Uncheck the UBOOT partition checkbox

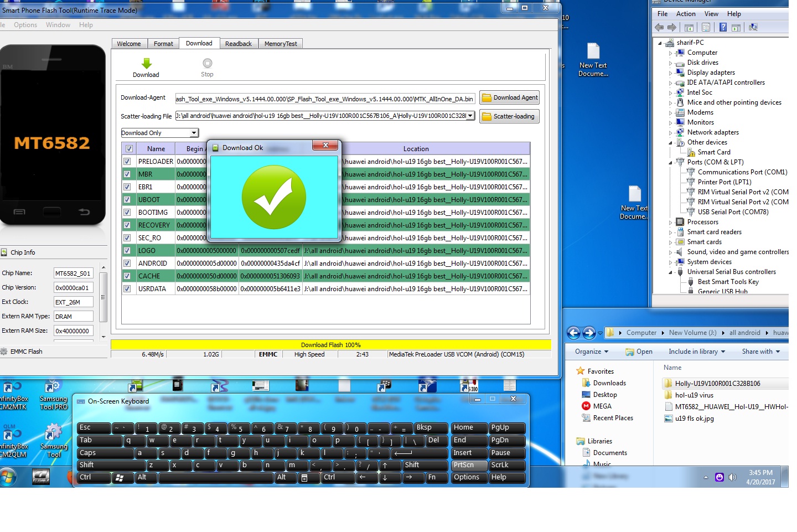[127, 199]
